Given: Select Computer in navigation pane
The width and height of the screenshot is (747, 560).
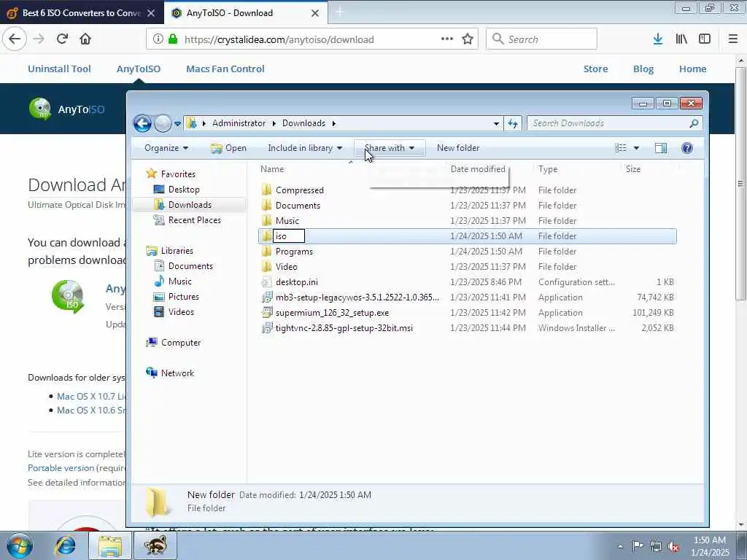Looking at the screenshot, I should (181, 343).
